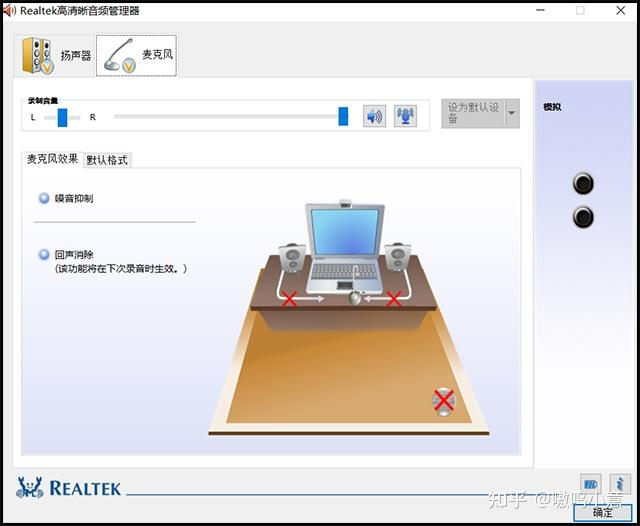Click the Realtek logo
The image size is (640, 526).
(68, 488)
